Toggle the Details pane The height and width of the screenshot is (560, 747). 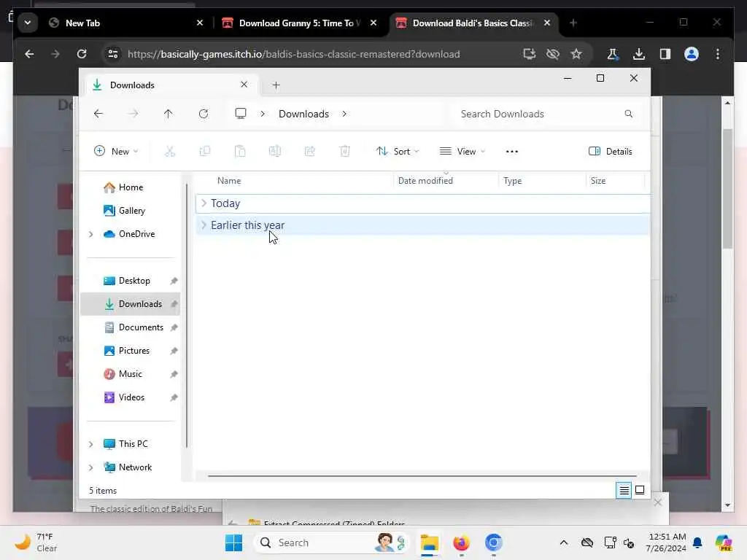click(x=611, y=152)
